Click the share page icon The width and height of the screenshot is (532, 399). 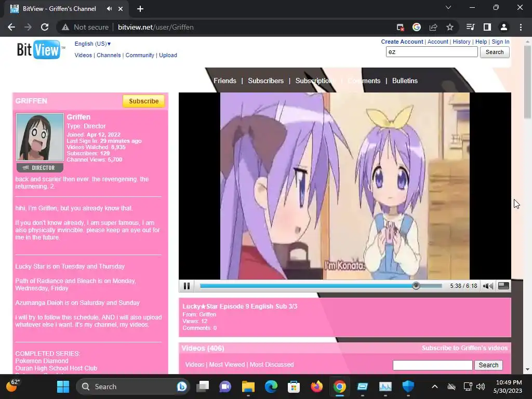point(433,27)
